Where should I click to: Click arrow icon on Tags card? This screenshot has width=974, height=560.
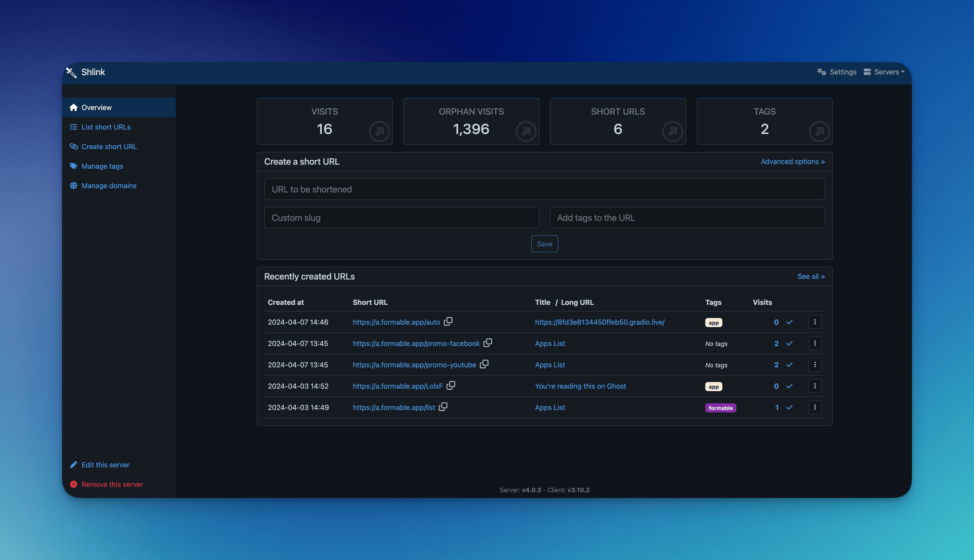819,131
